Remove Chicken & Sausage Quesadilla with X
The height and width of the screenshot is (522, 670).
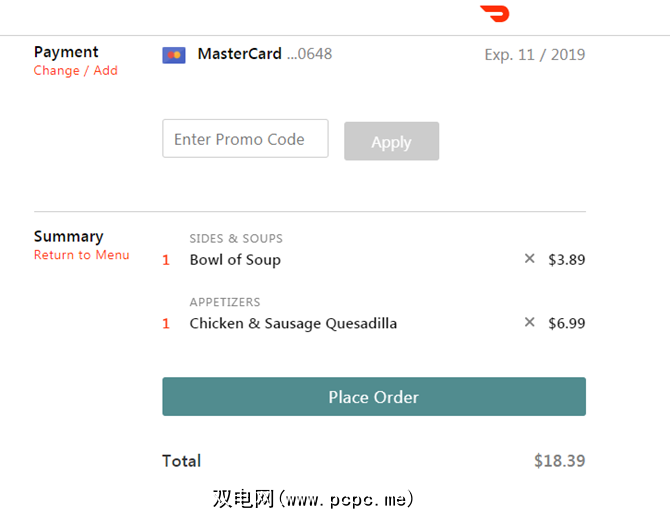[530, 323]
